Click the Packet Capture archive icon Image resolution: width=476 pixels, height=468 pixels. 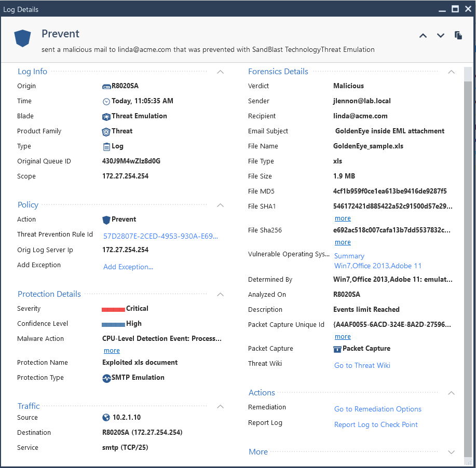[x=337, y=349]
